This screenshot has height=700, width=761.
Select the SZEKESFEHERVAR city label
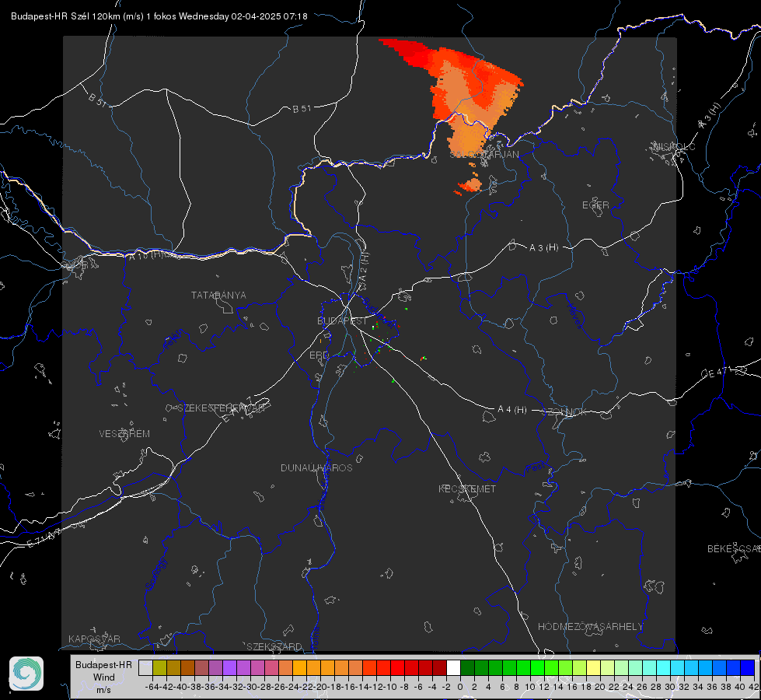[222, 408]
